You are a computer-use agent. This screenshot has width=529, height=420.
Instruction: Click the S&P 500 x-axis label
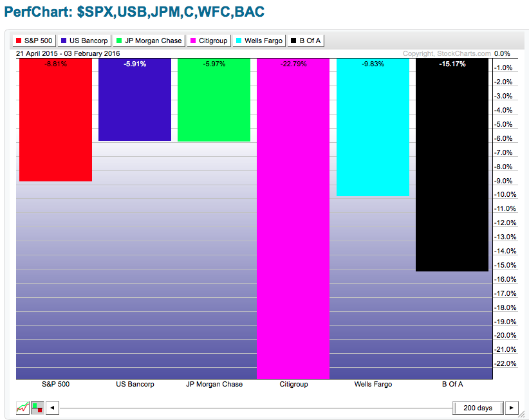pos(55,384)
